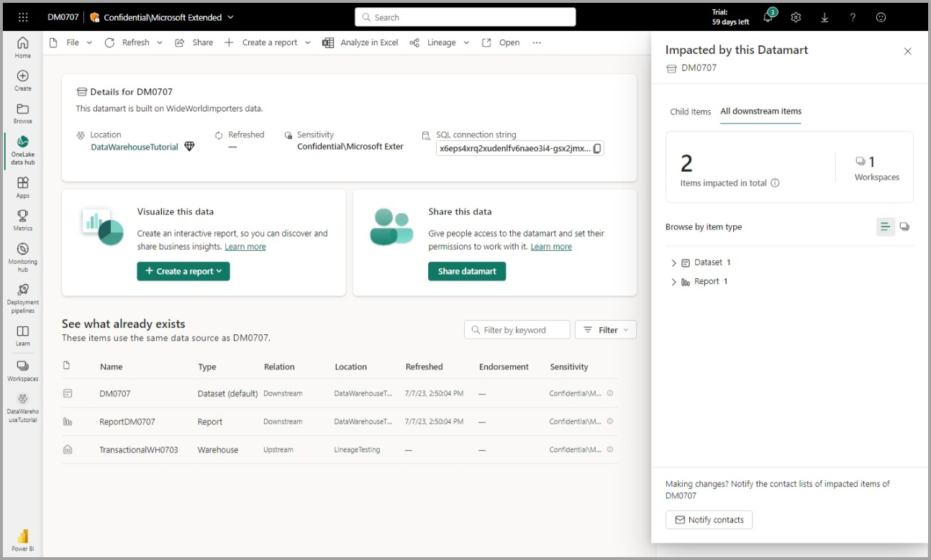931x560 pixels.
Task: Click sensitivity info icon in DM0707 row
Action: tap(610, 393)
